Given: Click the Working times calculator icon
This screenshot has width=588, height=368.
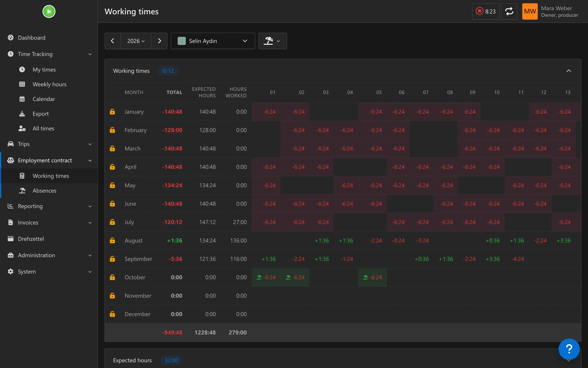Looking at the screenshot, I should [22, 176].
